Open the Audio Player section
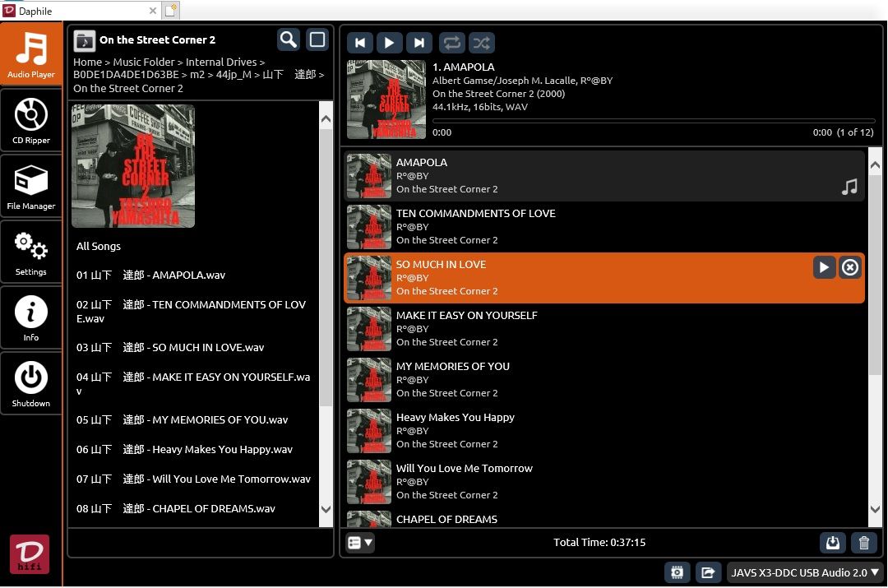Viewport: 888px width, 588px height. 31,54
